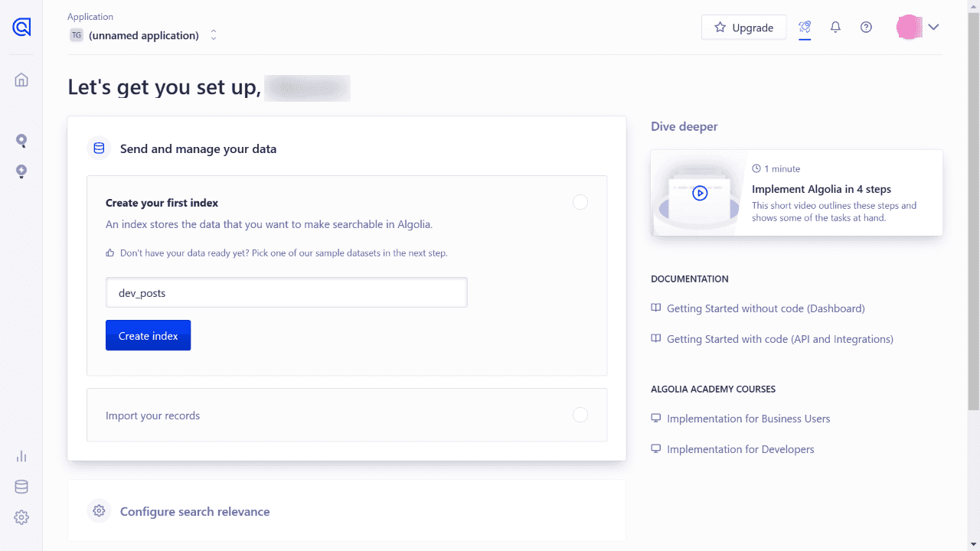The image size is (980, 551).
Task: Open the Home page via the sidebar icon
Action: [x=21, y=79]
